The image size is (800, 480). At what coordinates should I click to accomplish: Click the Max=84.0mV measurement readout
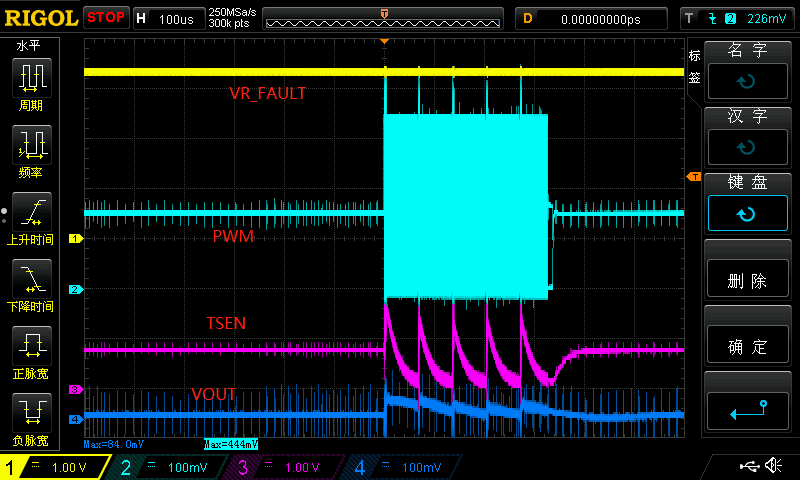pos(114,444)
